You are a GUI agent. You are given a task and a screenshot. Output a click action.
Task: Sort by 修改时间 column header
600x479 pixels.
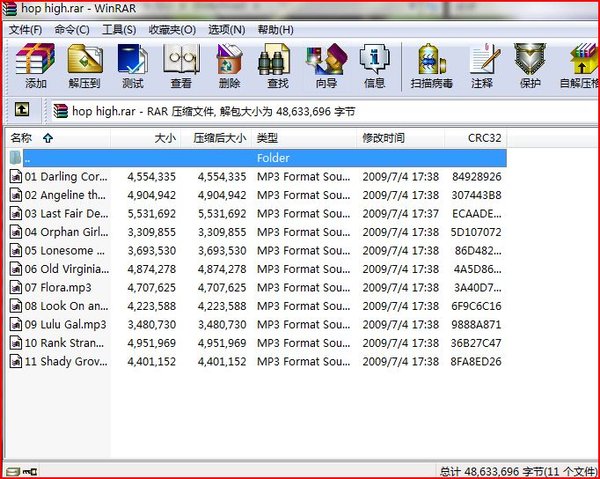(x=401, y=138)
